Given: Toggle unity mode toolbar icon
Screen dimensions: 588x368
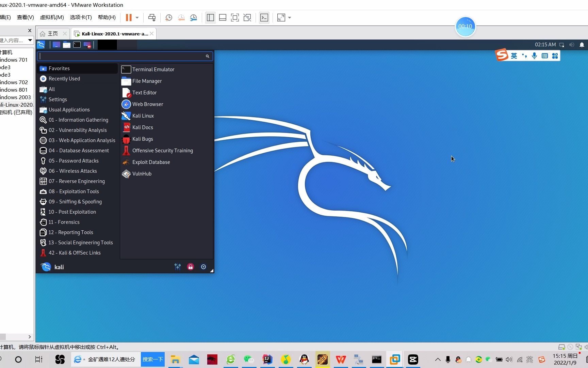Looking at the screenshot, I should click(x=247, y=17).
